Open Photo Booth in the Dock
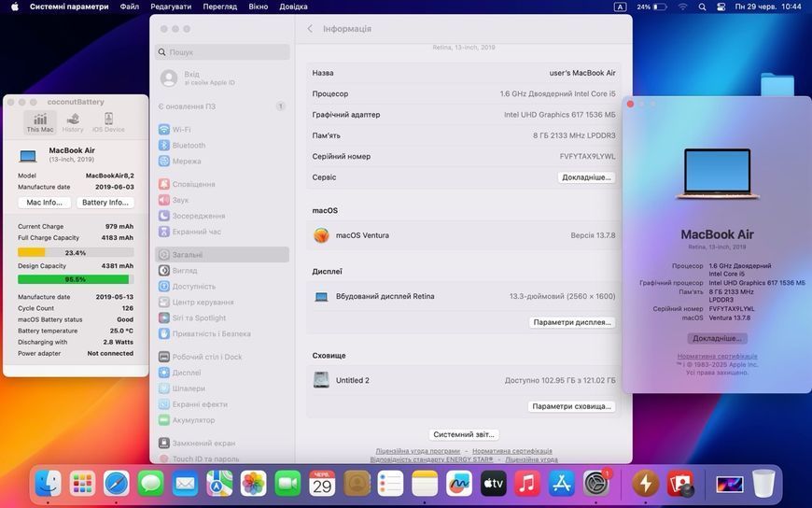The height and width of the screenshot is (508, 812). (x=680, y=483)
